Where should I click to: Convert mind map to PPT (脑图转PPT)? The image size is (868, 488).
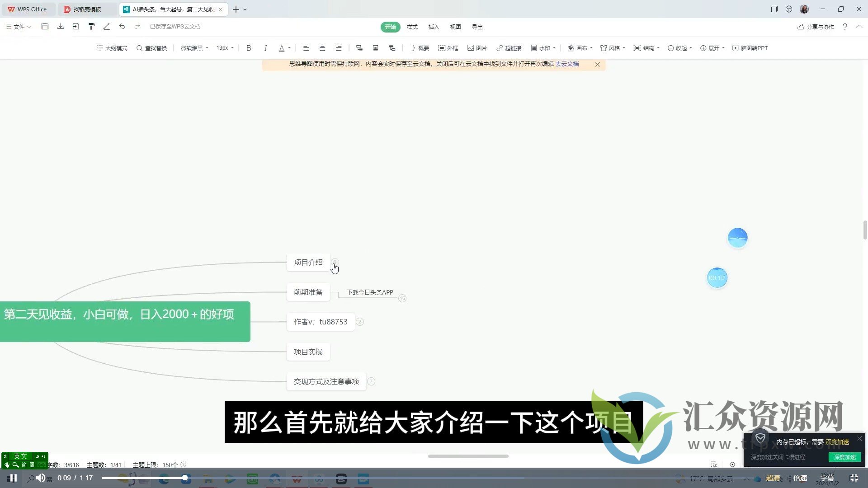pyautogui.click(x=750, y=48)
